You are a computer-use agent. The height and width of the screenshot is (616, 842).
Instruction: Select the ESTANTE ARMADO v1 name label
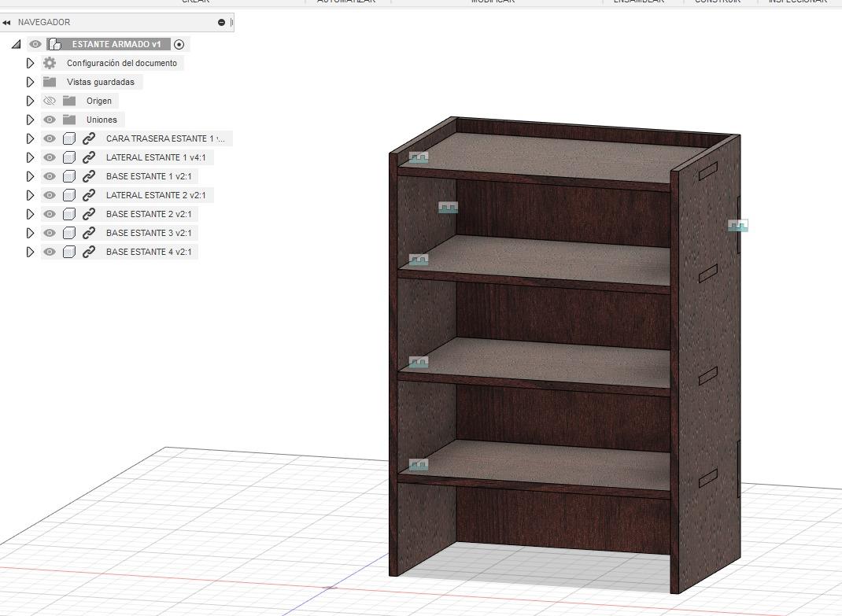point(116,44)
